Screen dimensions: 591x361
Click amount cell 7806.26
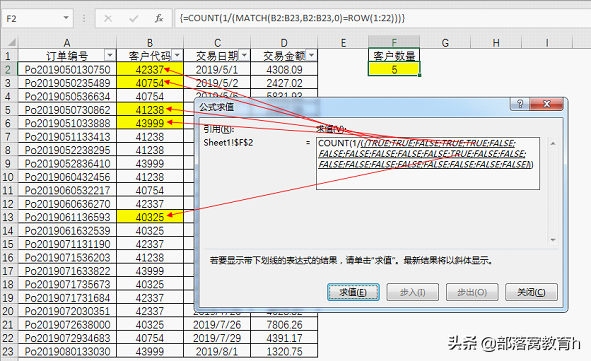click(284, 325)
